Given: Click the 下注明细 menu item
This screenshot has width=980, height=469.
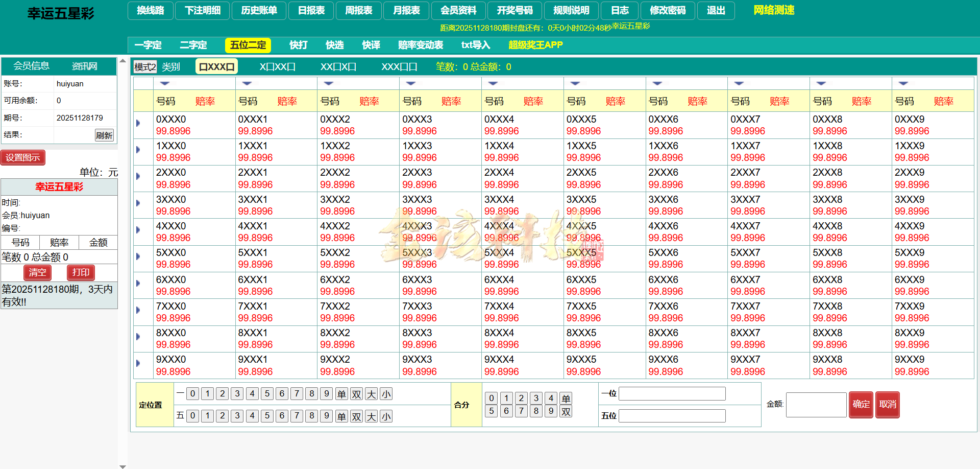Looking at the screenshot, I should point(202,10).
